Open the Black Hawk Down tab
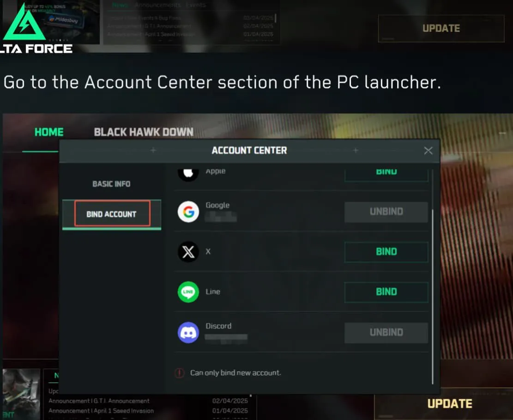The height and width of the screenshot is (420, 513). [x=144, y=132]
